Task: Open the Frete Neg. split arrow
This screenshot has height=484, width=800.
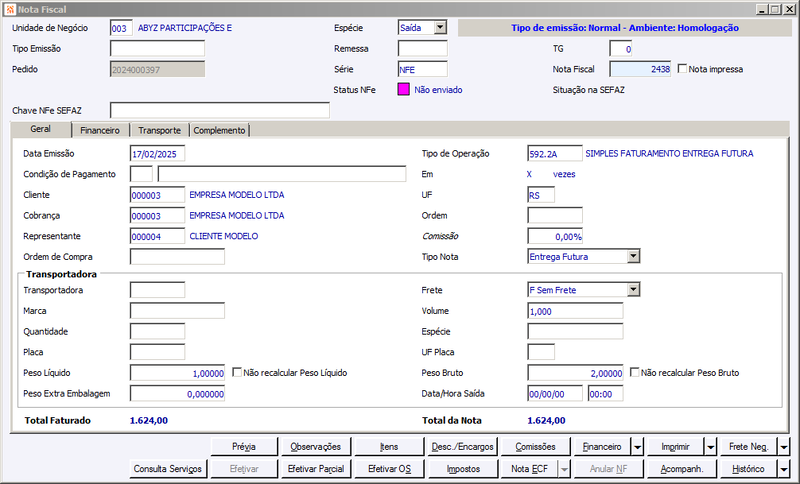Action: [x=784, y=447]
